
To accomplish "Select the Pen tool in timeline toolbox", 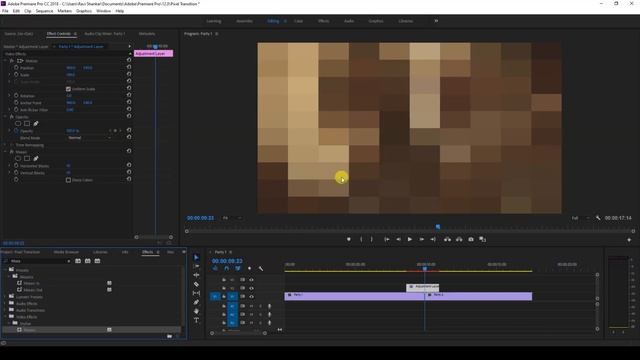I will pos(196,302).
